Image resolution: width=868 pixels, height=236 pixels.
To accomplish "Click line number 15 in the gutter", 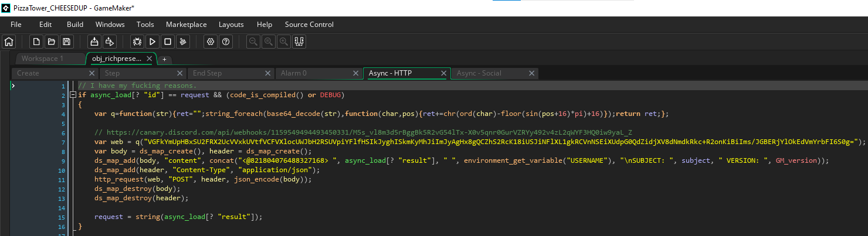I will (63, 217).
